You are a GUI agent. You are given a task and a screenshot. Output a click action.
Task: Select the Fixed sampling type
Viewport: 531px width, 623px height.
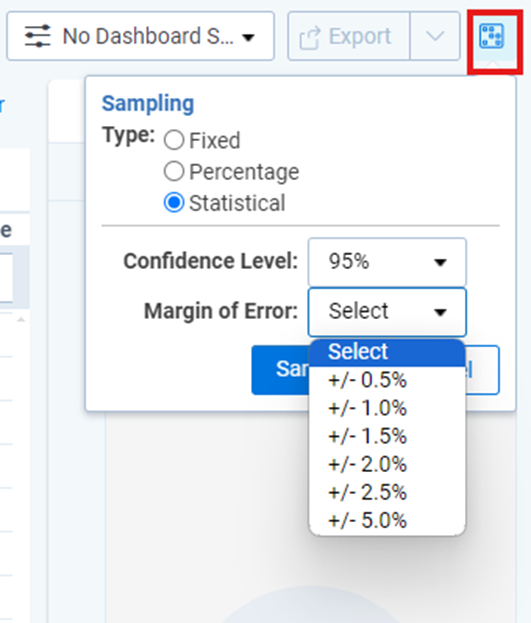[174, 140]
